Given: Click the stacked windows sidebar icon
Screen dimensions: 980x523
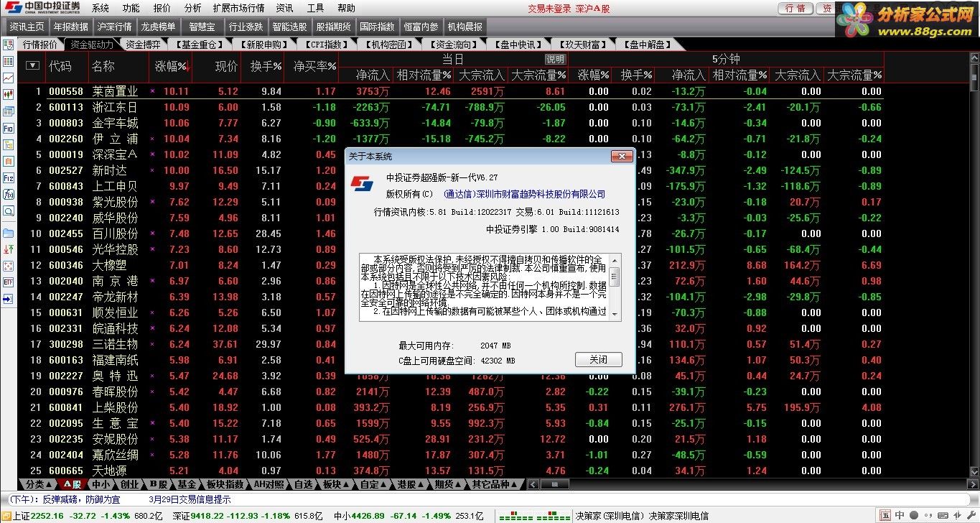Looking at the screenshot, I should point(9,111).
